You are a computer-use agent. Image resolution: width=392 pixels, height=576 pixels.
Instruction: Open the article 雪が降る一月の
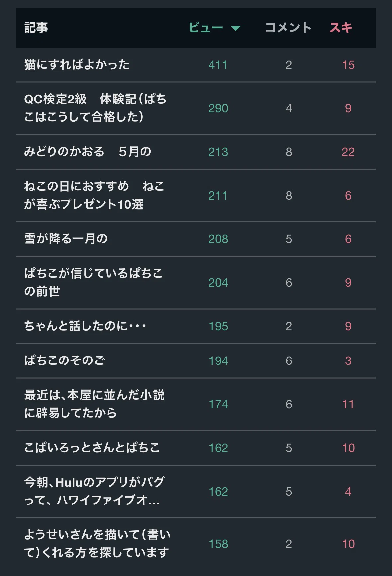click(x=66, y=239)
